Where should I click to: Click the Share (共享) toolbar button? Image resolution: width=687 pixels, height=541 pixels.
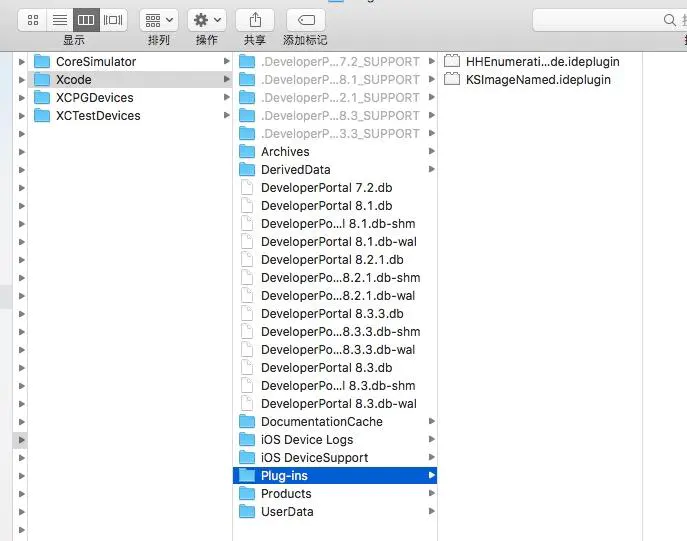point(255,20)
